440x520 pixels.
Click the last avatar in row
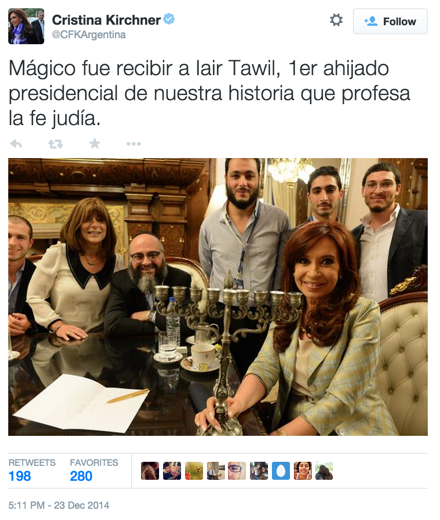pos(324,471)
